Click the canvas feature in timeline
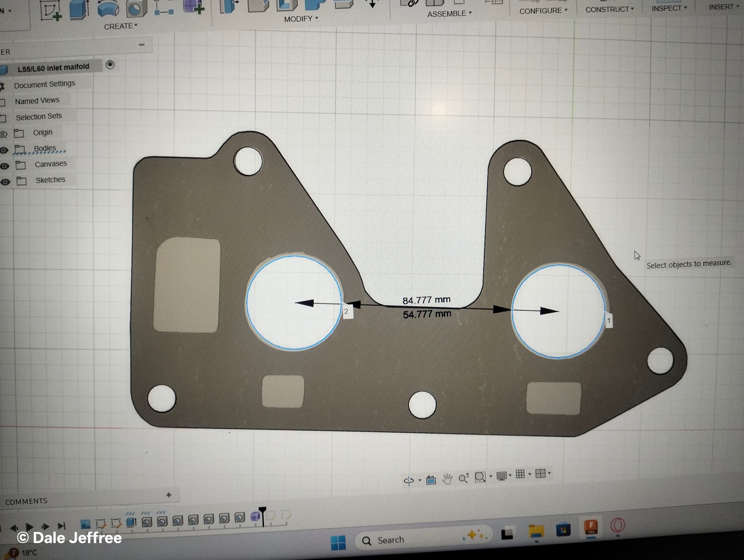 [x=85, y=524]
